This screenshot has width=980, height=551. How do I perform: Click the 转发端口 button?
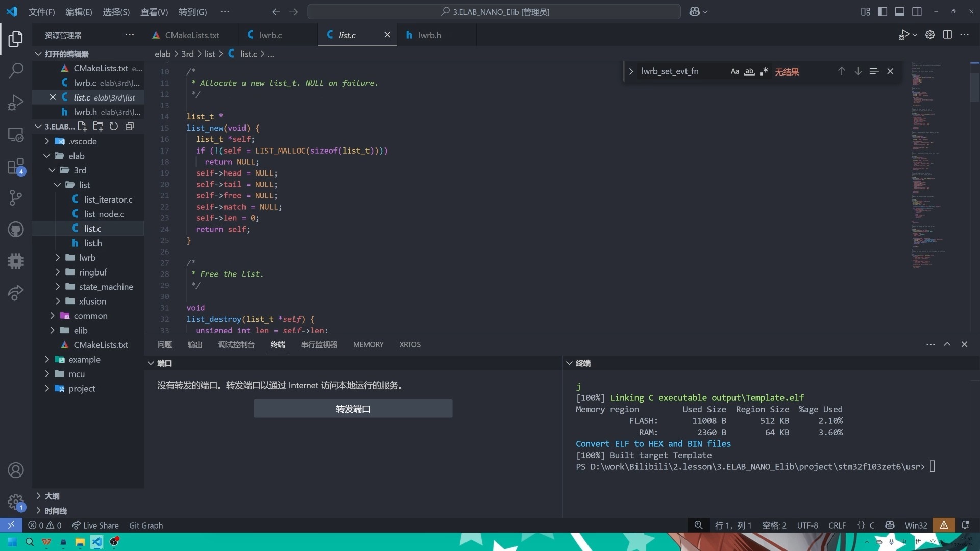click(x=353, y=409)
